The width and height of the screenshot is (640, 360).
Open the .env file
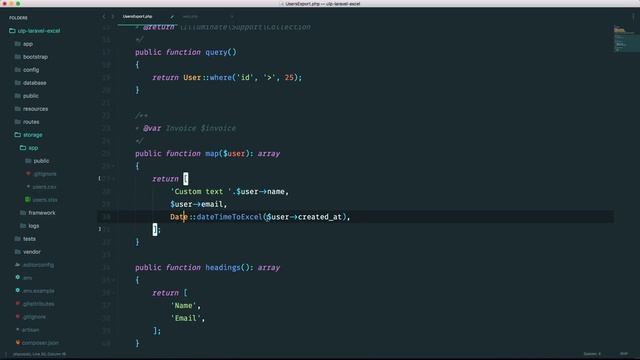[x=24, y=278]
